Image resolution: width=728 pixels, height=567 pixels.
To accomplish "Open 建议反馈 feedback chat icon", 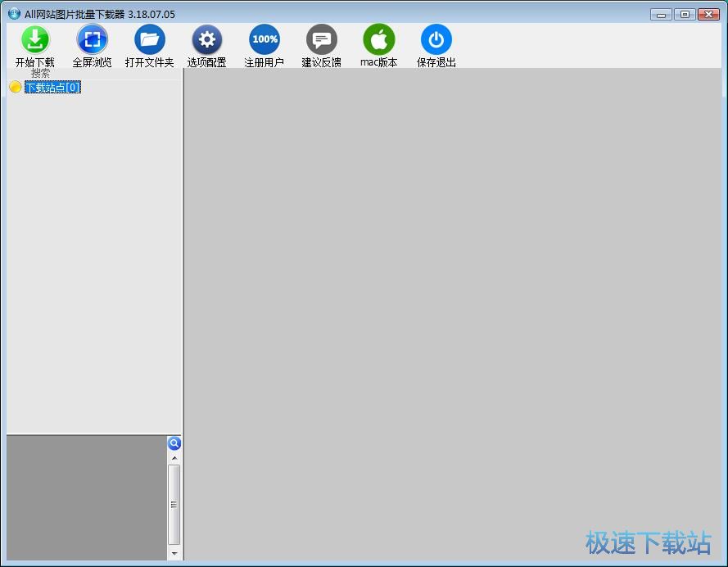I will pos(321,40).
